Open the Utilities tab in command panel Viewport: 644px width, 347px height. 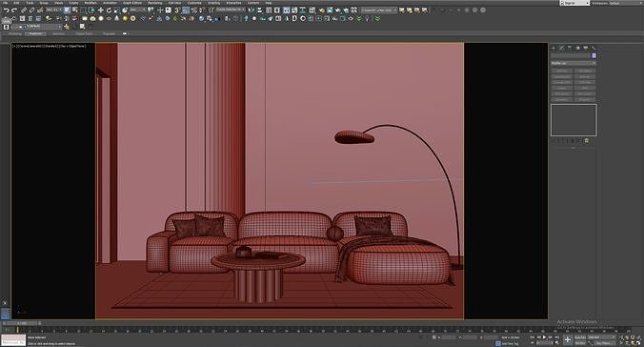594,48
